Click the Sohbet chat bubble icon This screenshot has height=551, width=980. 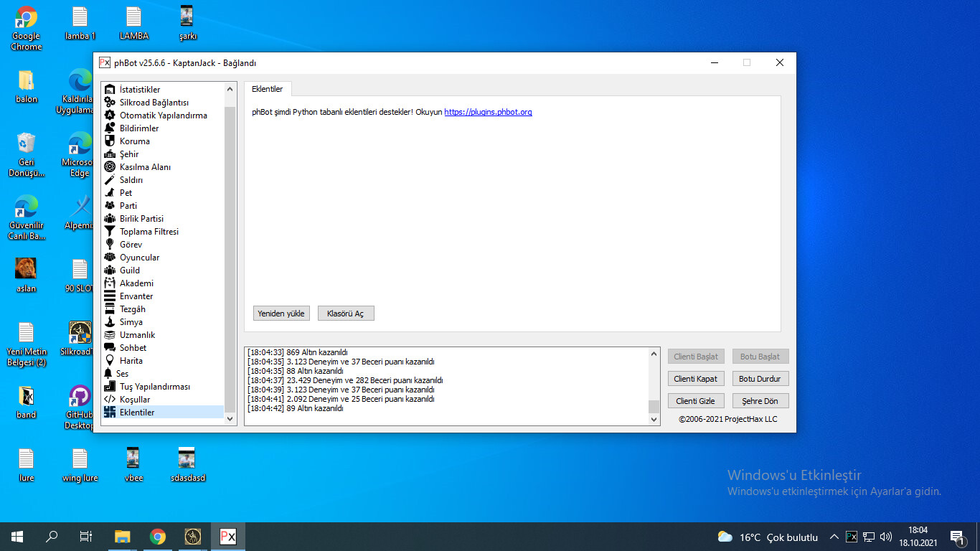110,348
